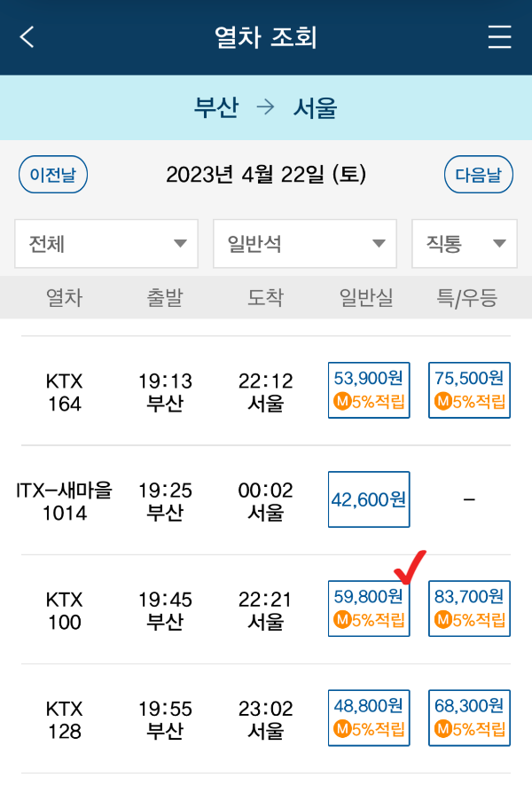532x785 pixels.
Task: Click the 다음날 next day button
Action: pyautogui.click(x=479, y=174)
